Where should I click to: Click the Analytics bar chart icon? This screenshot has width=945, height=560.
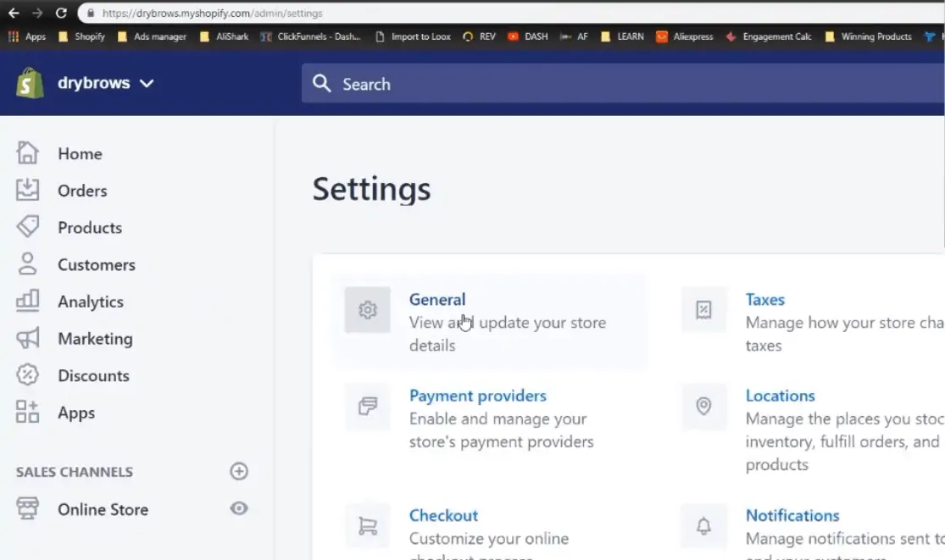28,301
